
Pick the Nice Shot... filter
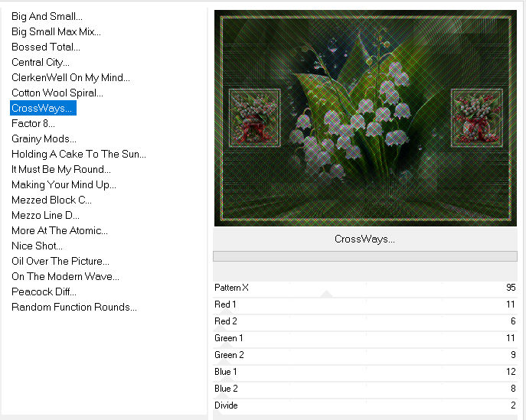(37, 246)
